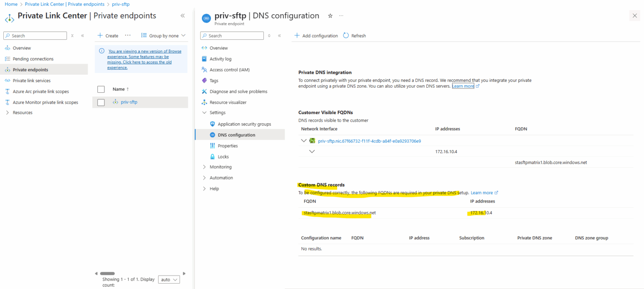The height and width of the screenshot is (289, 644).
Task: Open the Group by none dropdown
Action: [163, 35]
